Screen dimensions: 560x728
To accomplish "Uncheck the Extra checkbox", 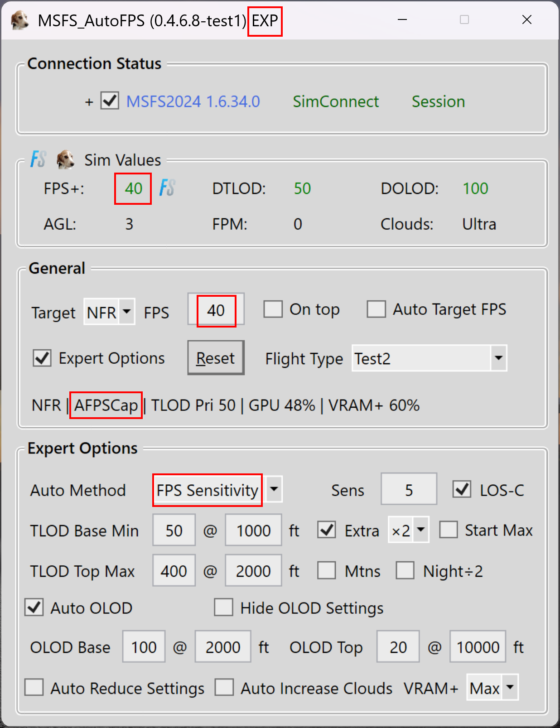I will [x=327, y=530].
